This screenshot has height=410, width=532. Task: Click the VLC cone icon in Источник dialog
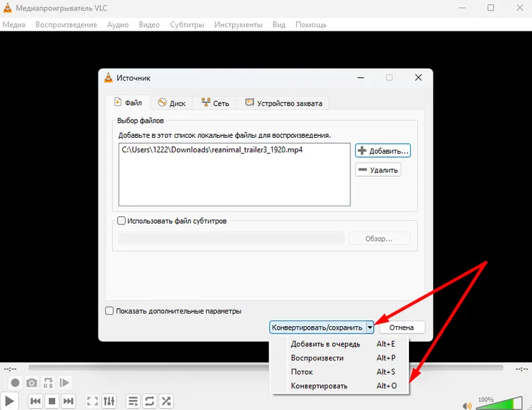[x=108, y=78]
